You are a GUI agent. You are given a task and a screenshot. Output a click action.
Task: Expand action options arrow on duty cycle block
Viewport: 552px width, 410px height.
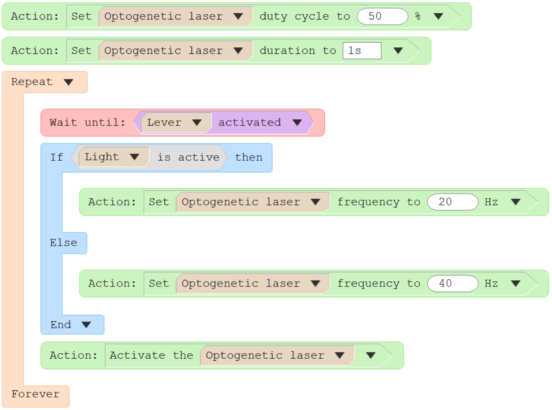point(438,16)
